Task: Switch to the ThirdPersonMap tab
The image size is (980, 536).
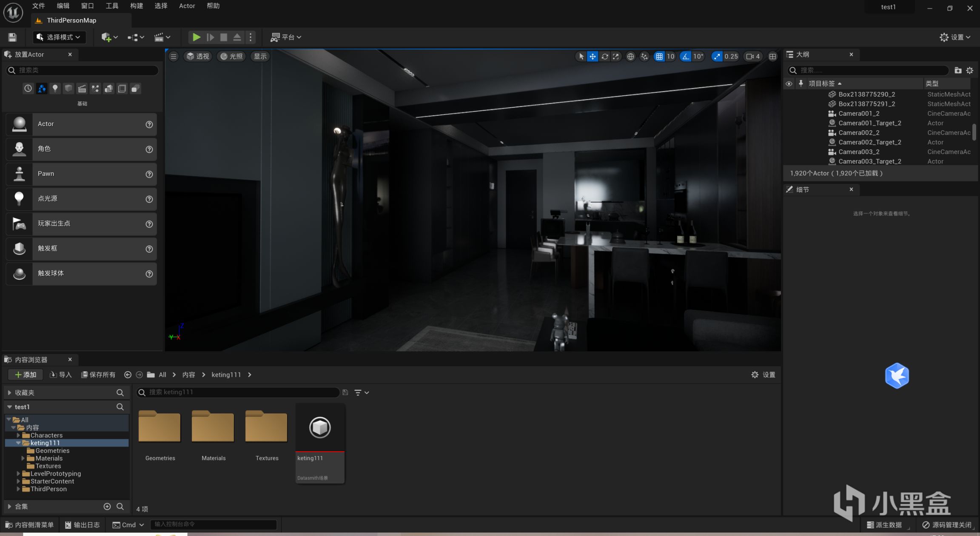Action: (71, 20)
